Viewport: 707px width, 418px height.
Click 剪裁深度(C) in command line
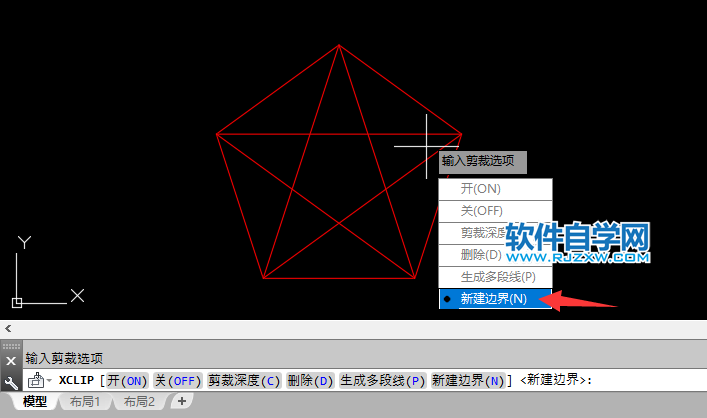click(x=244, y=381)
